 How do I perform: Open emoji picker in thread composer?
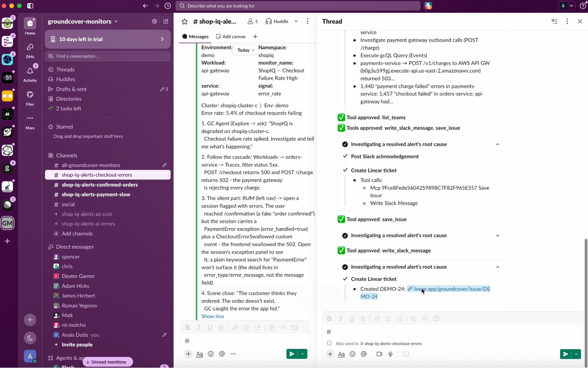tap(352, 354)
